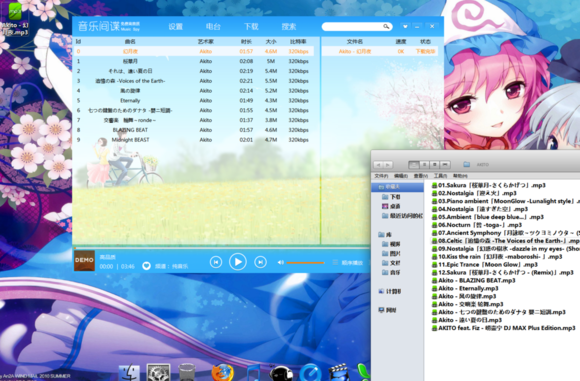Open the 下载 download tab
Viewport: 580px width, 381px height.
[251, 27]
